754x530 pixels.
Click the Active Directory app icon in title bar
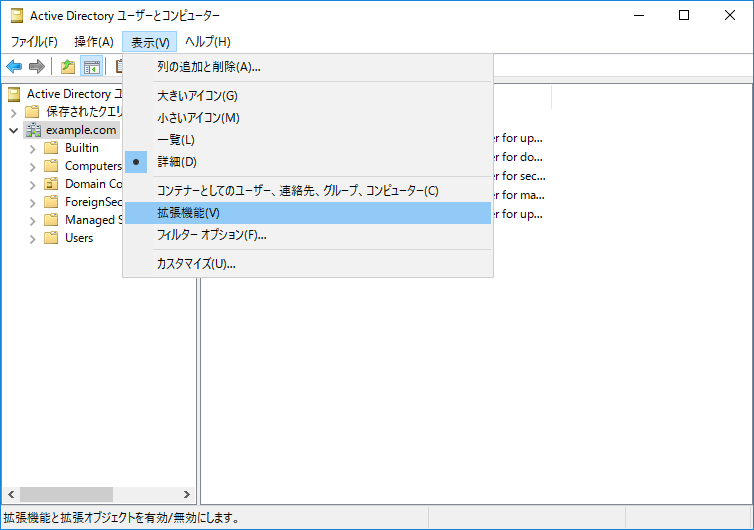[17, 16]
